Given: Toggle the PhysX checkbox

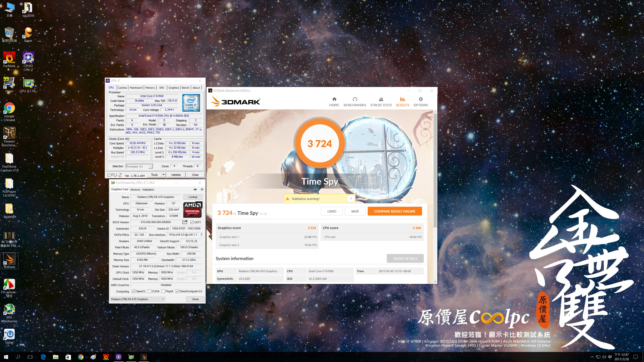Looking at the screenshot, I should tap(163, 291).
